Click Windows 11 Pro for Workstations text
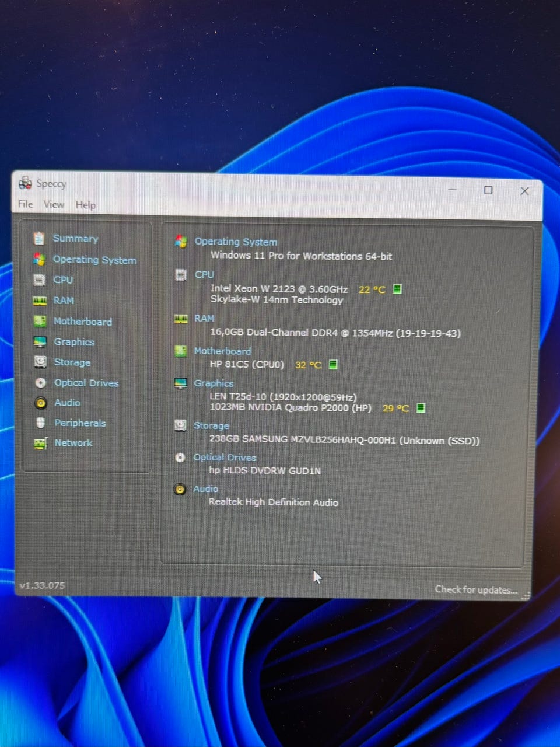The height and width of the screenshot is (747, 560). pyautogui.click(x=301, y=256)
